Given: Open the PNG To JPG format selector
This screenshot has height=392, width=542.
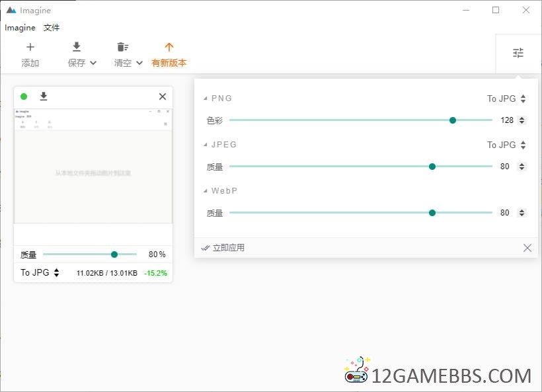Looking at the screenshot, I should (x=506, y=98).
